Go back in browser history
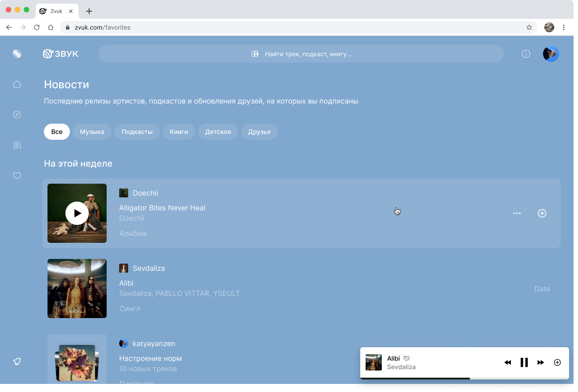 (9, 27)
